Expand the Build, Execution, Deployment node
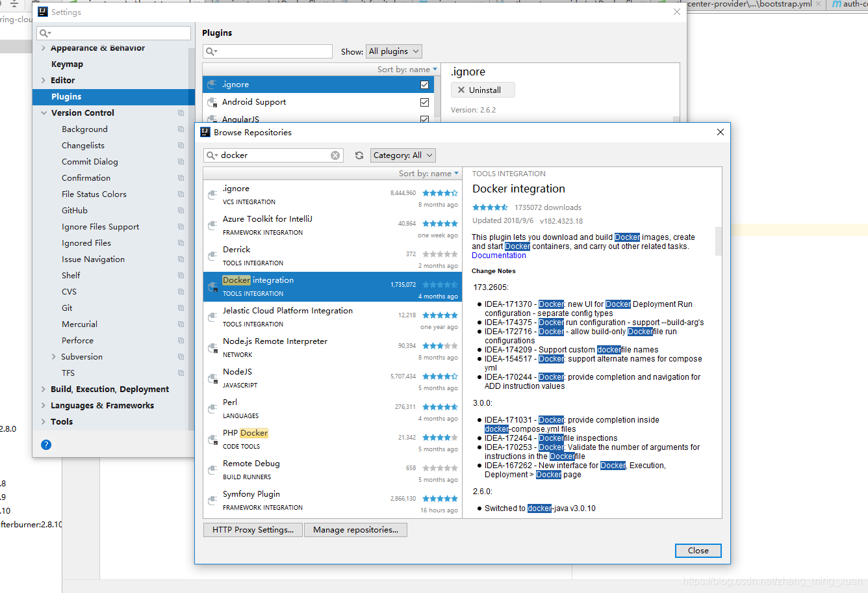Viewport: 868px width, 593px height. click(44, 389)
